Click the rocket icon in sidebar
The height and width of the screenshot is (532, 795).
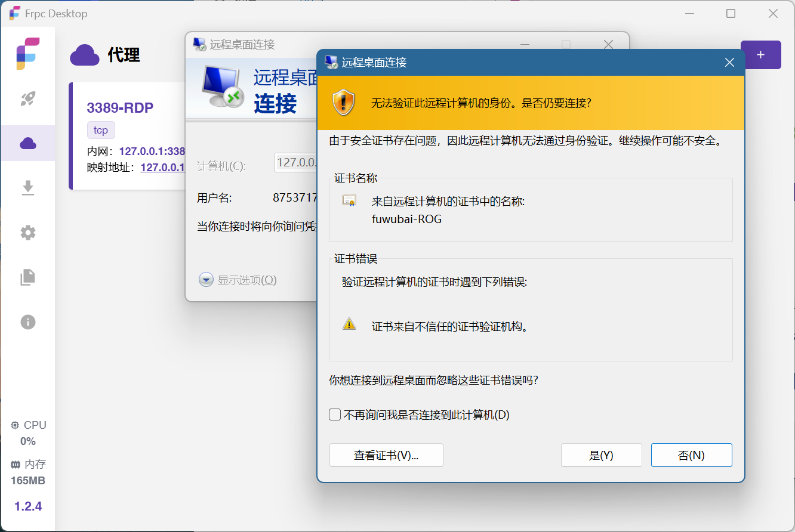click(x=28, y=98)
